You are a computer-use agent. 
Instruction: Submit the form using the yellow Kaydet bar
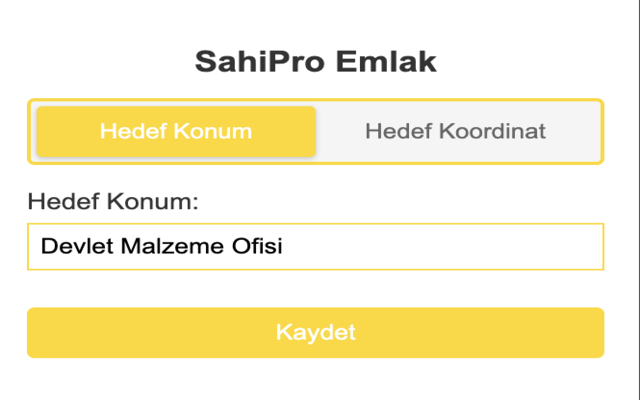coord(316,333)
